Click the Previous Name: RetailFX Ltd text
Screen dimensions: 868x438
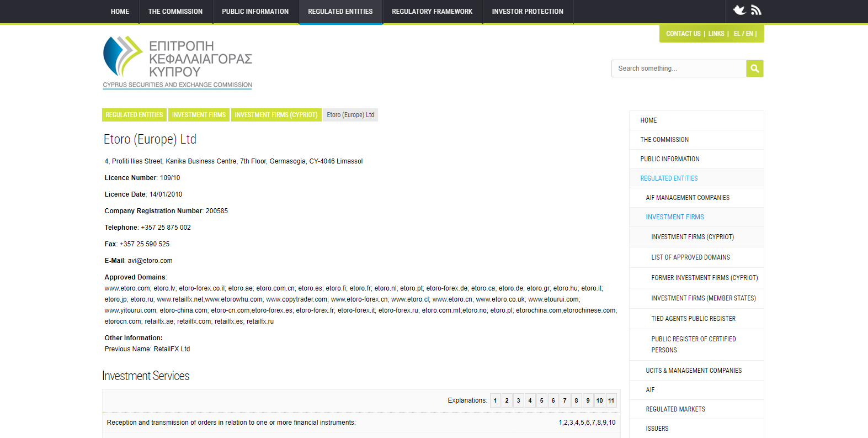tap(147, 349)
